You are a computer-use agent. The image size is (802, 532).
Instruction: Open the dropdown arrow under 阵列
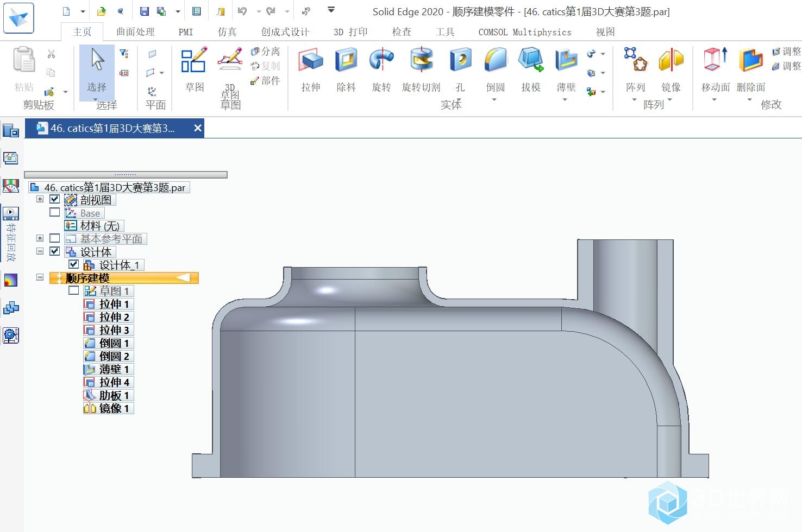click(x=634, y=100)
